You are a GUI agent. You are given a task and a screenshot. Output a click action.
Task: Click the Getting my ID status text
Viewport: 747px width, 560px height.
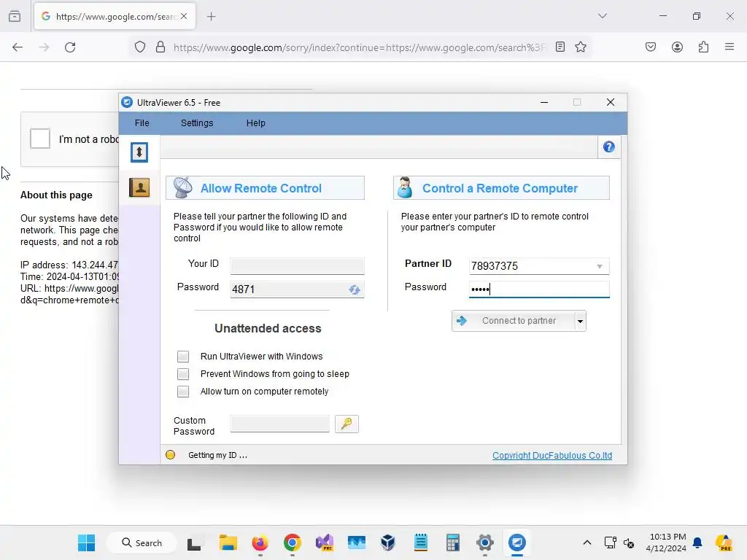pyautogui.click(x=217, y=455)
